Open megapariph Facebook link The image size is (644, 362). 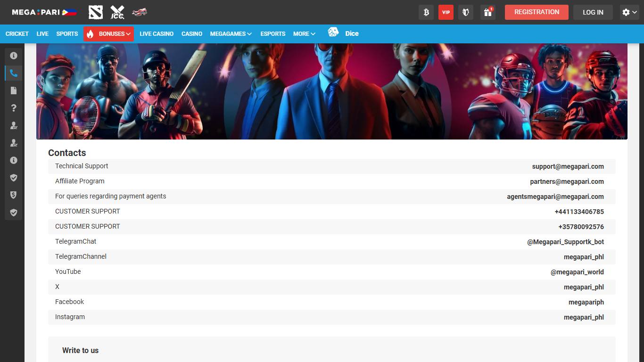pyautogui.click(x=586, y=302)
